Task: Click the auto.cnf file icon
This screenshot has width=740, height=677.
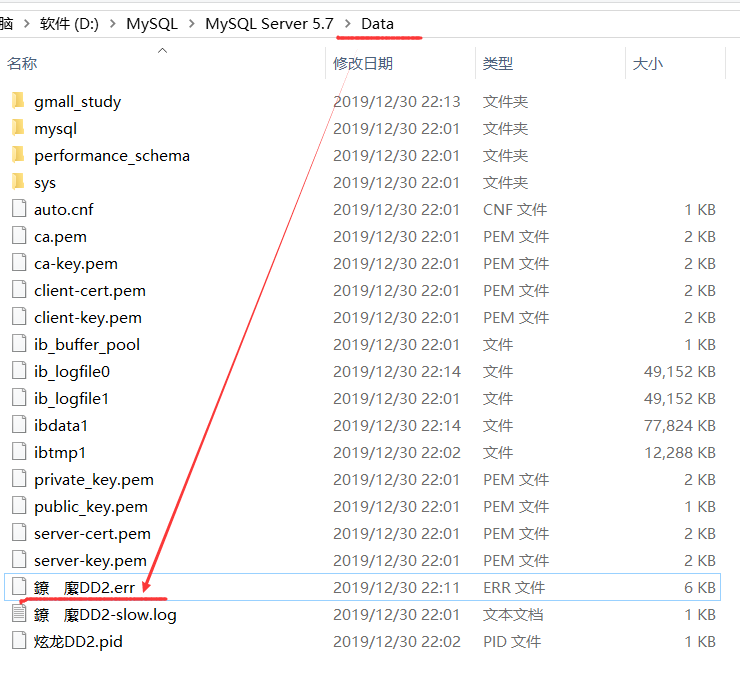Action: 18,209
